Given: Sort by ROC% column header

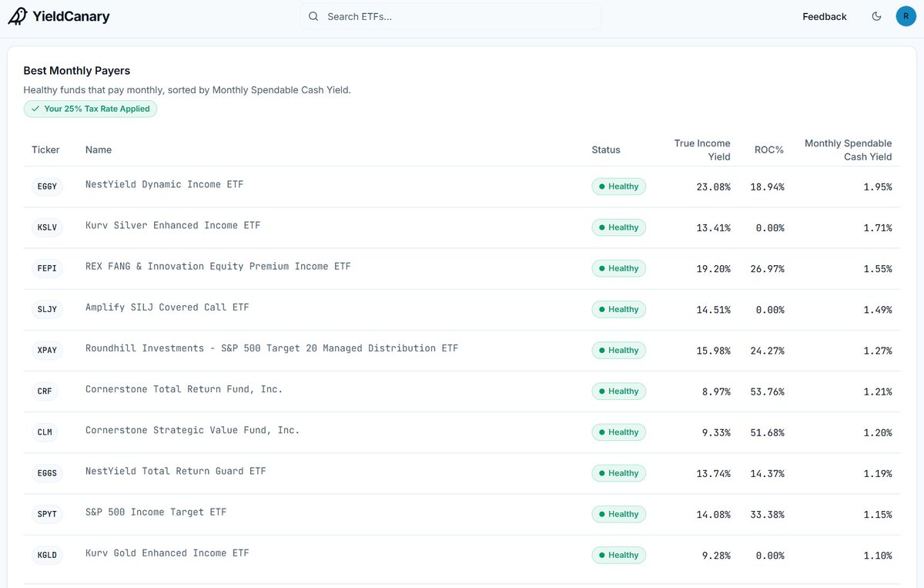Looking at the screenshot, I should [768, 150].
